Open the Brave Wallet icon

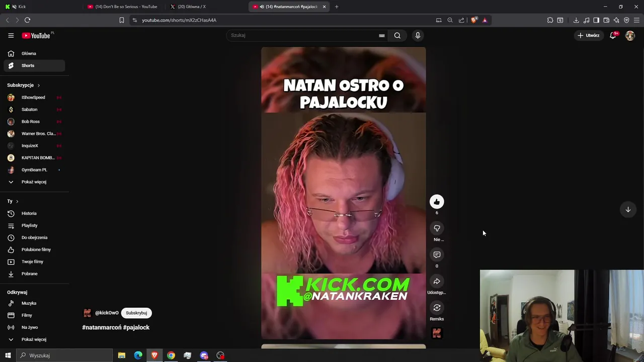click(606, 20)
